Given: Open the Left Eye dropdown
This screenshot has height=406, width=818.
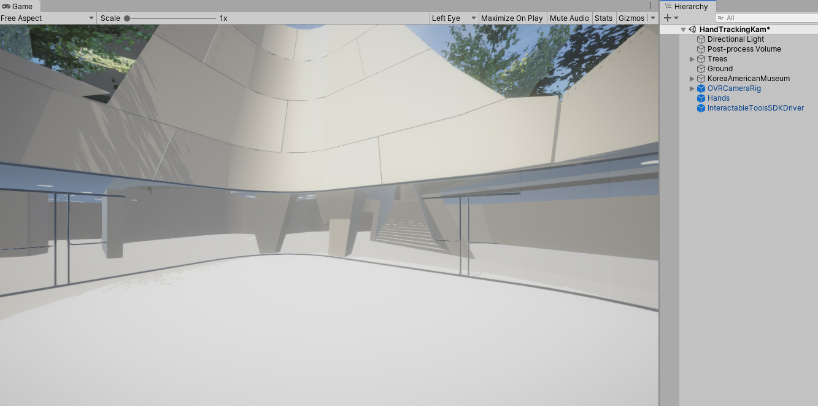Looking at the screenshot, I should [452, 18].
